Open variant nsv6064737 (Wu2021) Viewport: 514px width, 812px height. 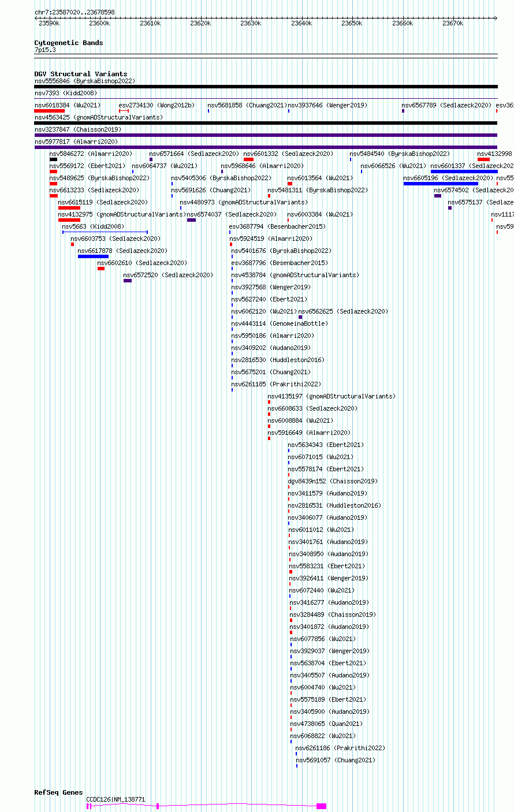[165, 166]
